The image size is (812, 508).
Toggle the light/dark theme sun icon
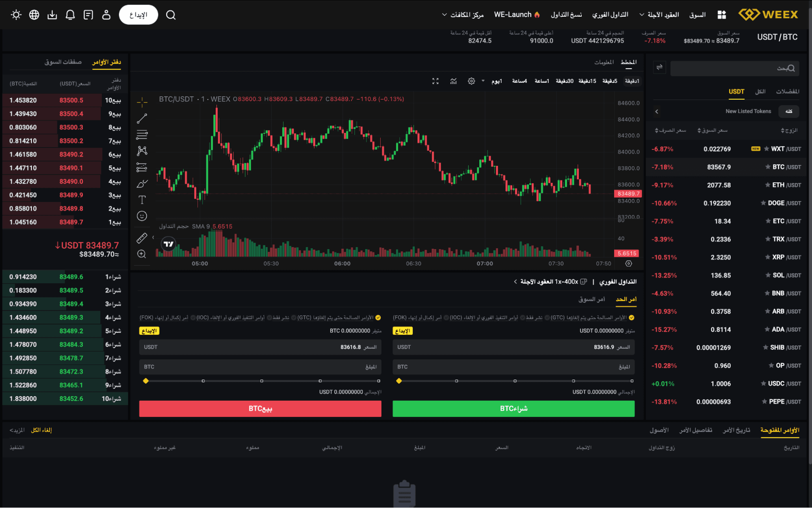click(16, 15)
